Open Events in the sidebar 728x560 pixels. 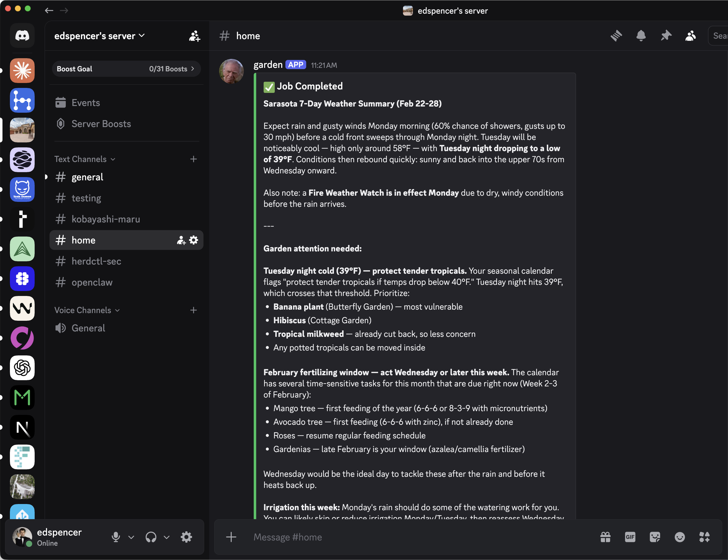pos(86,103)
